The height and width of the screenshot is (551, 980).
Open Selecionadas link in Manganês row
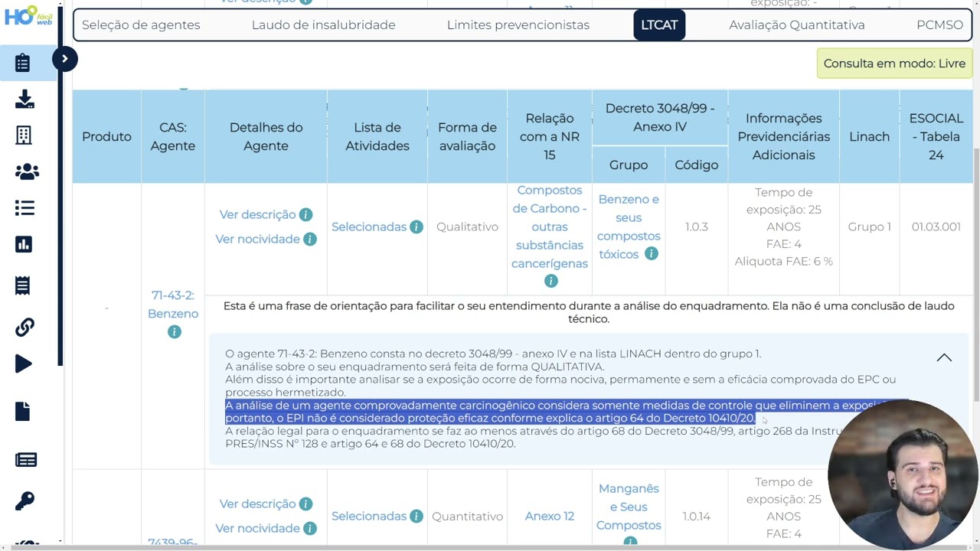pos(369,517)
